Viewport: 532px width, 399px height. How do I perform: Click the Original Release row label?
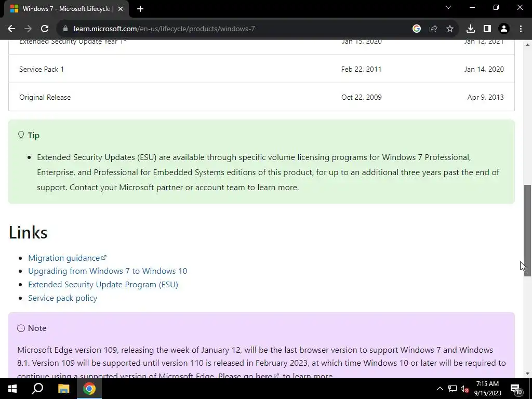point(45,97)
